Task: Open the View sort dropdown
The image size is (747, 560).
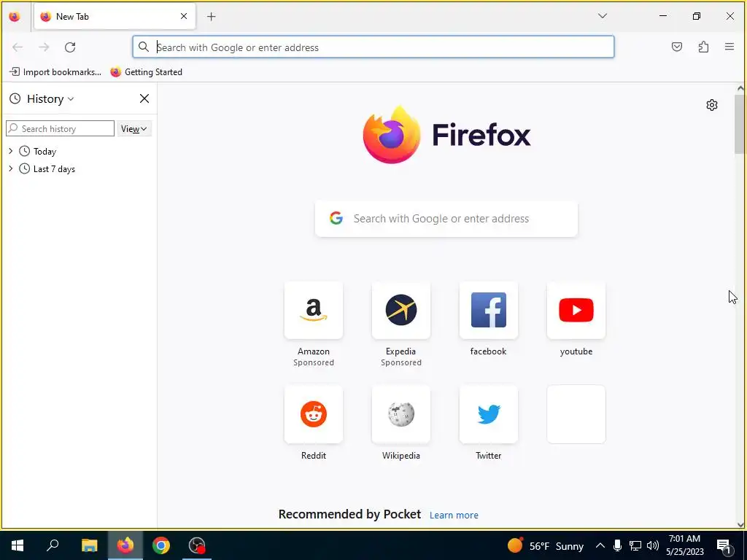Action: 134,128
